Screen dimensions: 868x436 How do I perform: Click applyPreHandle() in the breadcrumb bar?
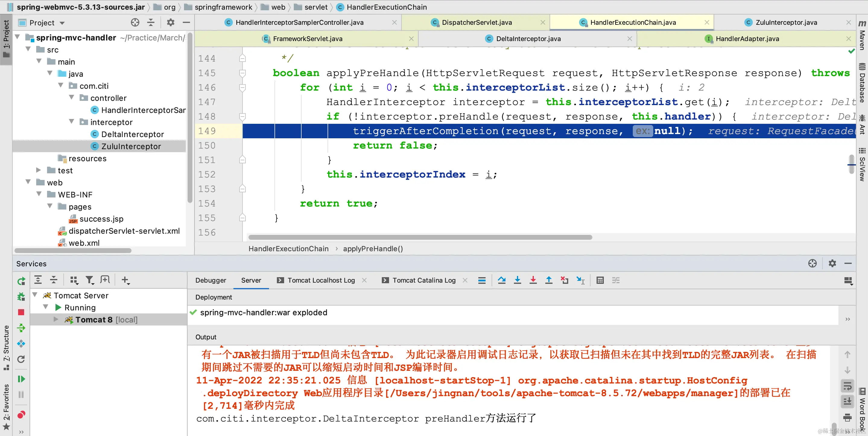[373, 249]
